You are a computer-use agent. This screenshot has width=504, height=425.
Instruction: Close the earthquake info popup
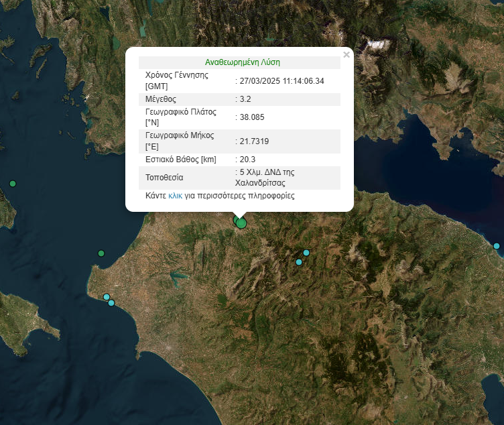(x=346, y=55)
